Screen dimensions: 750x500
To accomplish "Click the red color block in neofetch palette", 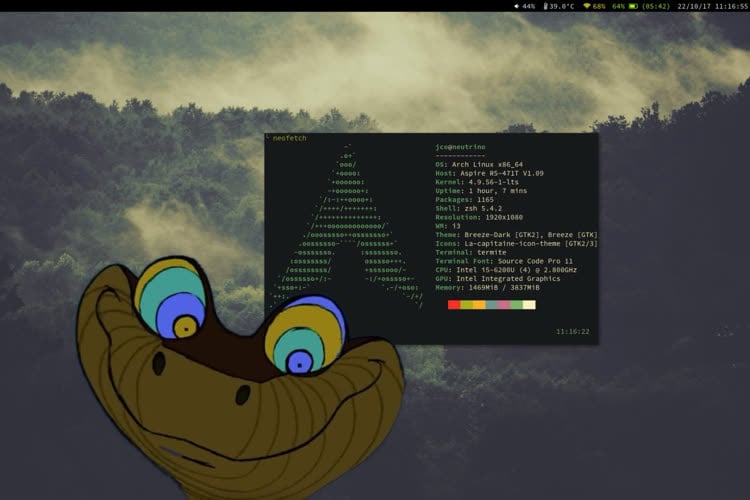I will [454, 305].
